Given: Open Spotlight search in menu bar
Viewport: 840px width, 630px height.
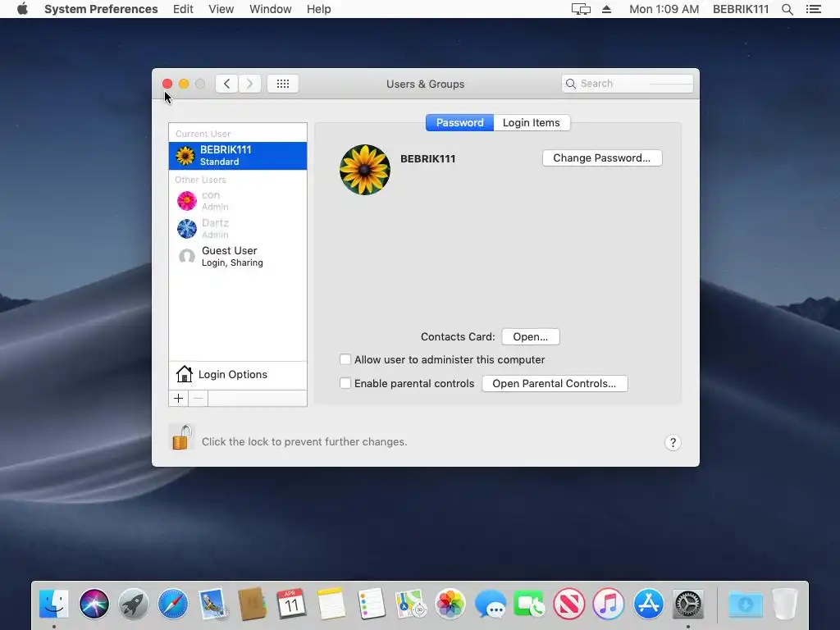Looking at the screenshot, I should click(787, 9).
